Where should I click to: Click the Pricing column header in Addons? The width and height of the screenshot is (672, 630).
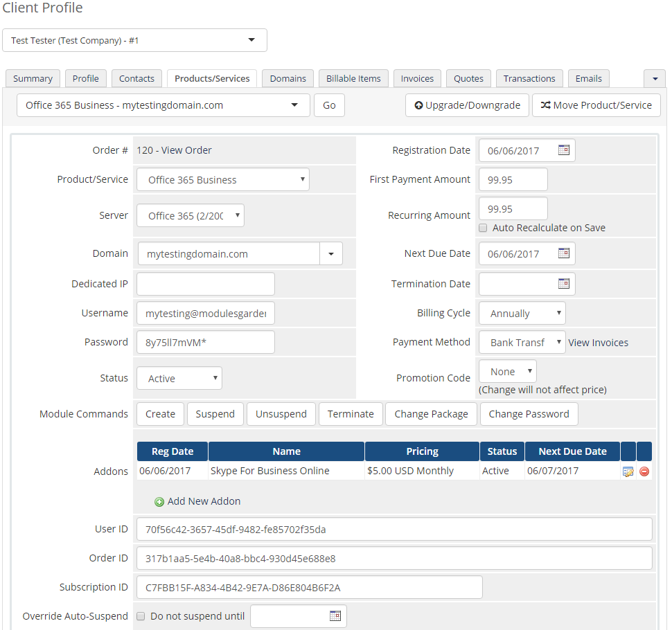422,451
